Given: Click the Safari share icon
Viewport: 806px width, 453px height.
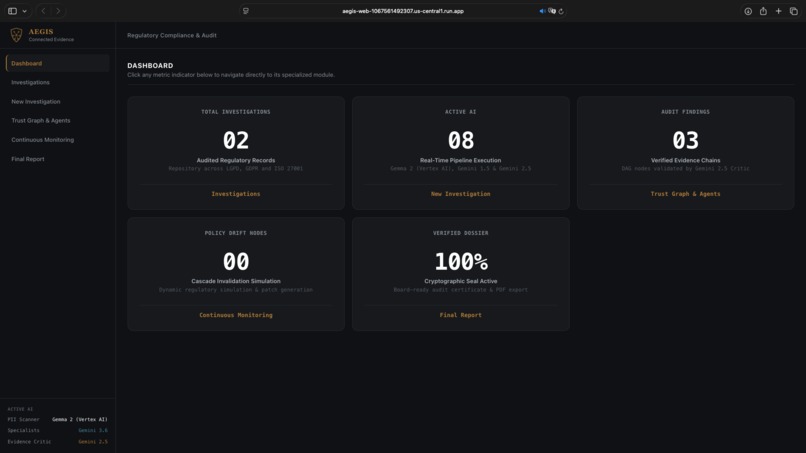Looking at the screenshot, I should 763,11.
